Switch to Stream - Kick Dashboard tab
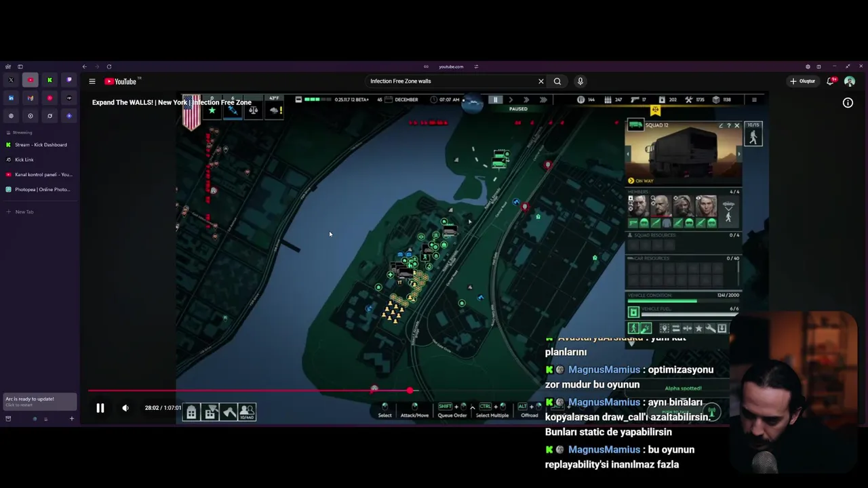The image size is (868, 488). point(41,144)
